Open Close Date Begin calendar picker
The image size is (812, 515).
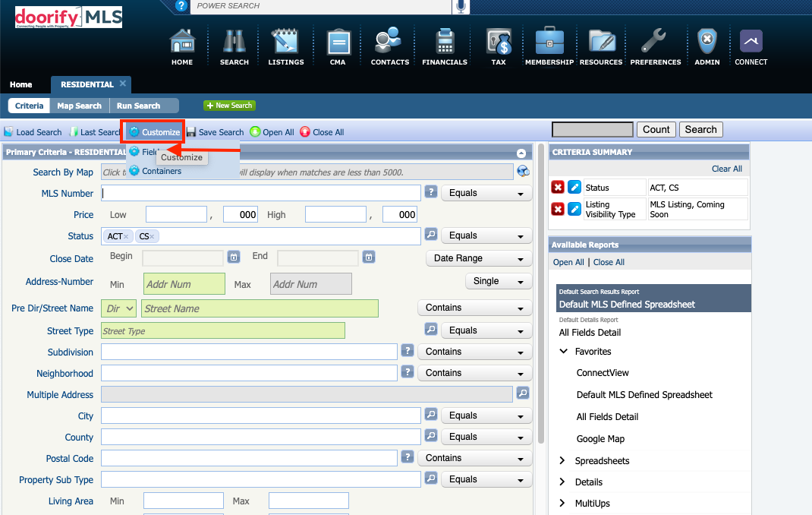(234, 257)
